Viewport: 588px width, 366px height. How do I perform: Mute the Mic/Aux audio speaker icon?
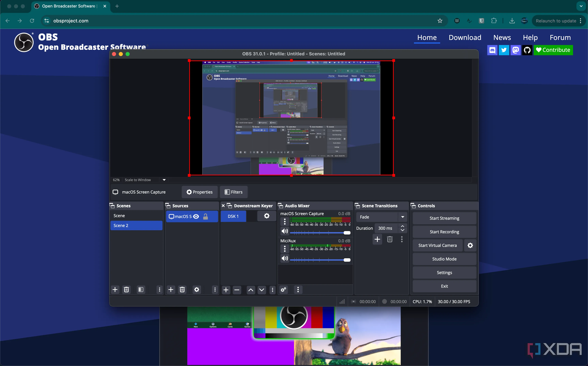tap(284, 258)
